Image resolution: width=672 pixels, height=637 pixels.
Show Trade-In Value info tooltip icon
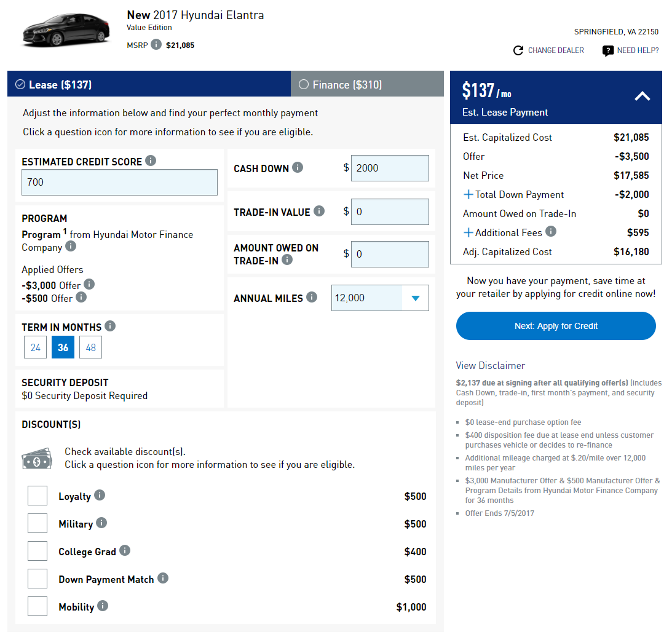pos(319,211)
